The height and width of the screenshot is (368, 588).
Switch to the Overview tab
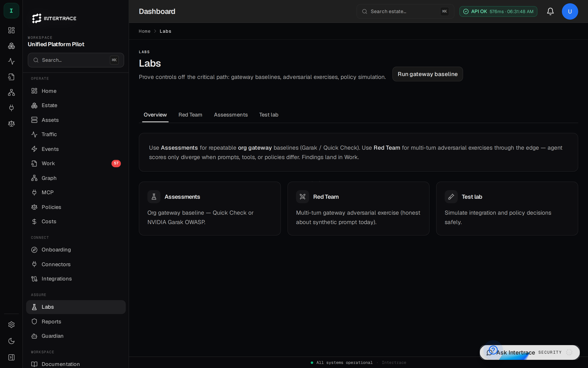click(155, 115)
